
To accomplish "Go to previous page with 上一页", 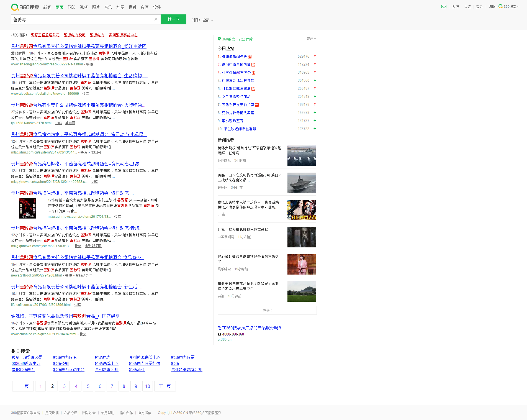I will [23, 386].
